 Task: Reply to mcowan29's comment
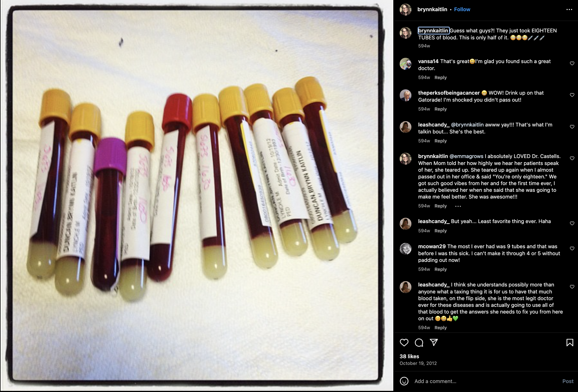tap(440, 269)
